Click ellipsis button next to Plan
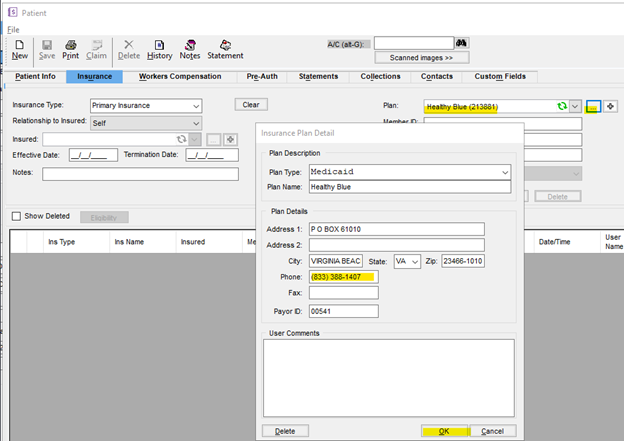The image size is (624, 441). pos(593,107)
